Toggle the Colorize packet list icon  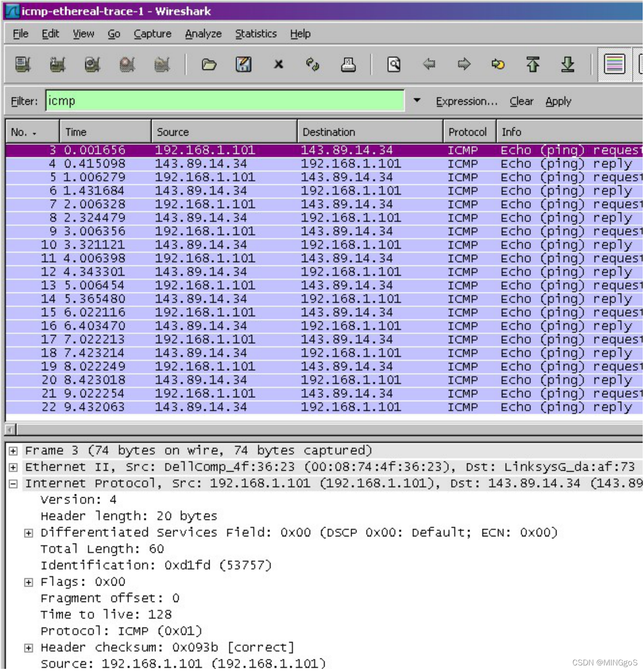click(x=614, y=65)
